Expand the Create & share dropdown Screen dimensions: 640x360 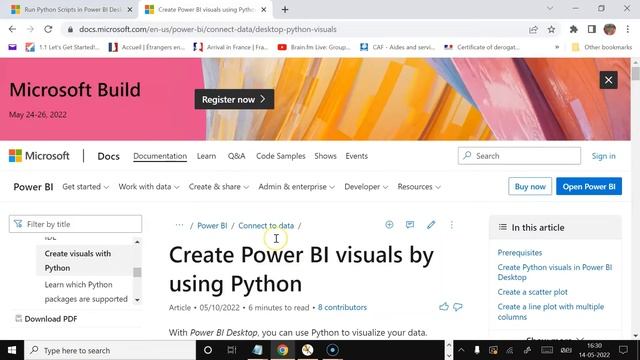(x=219, y=187)
